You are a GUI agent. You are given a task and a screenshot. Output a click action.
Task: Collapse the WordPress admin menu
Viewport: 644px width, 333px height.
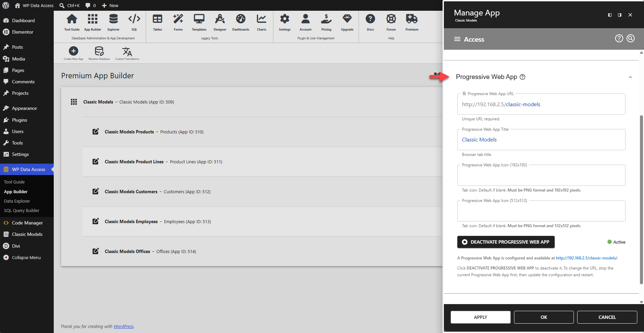pos(27,257)
